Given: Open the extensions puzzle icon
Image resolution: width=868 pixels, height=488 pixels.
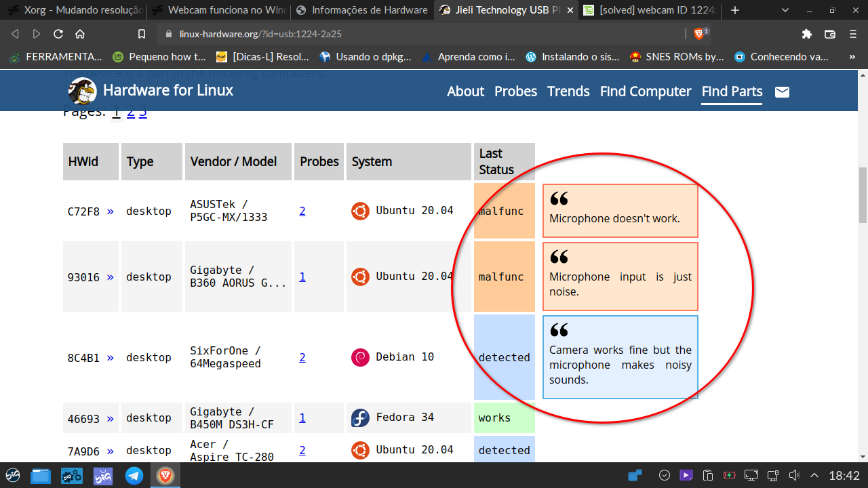Looking at the screenshot, I should click(x=806, y=34).
